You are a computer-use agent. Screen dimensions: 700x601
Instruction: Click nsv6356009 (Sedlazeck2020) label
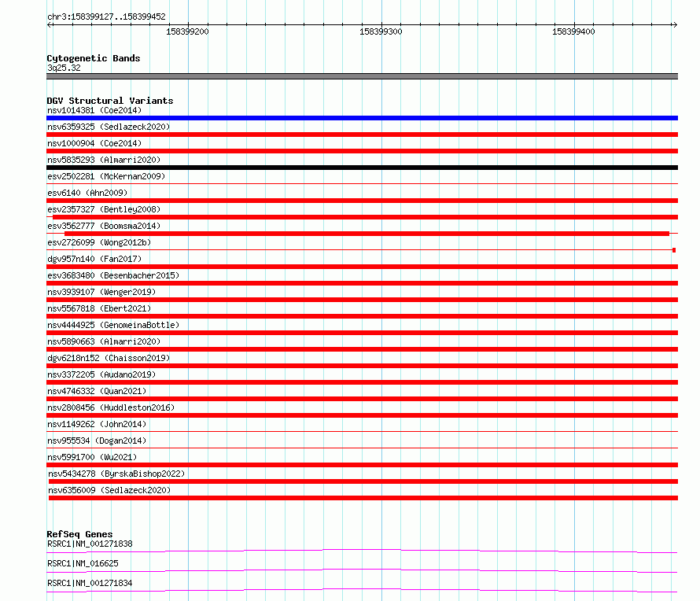(109, 490)
